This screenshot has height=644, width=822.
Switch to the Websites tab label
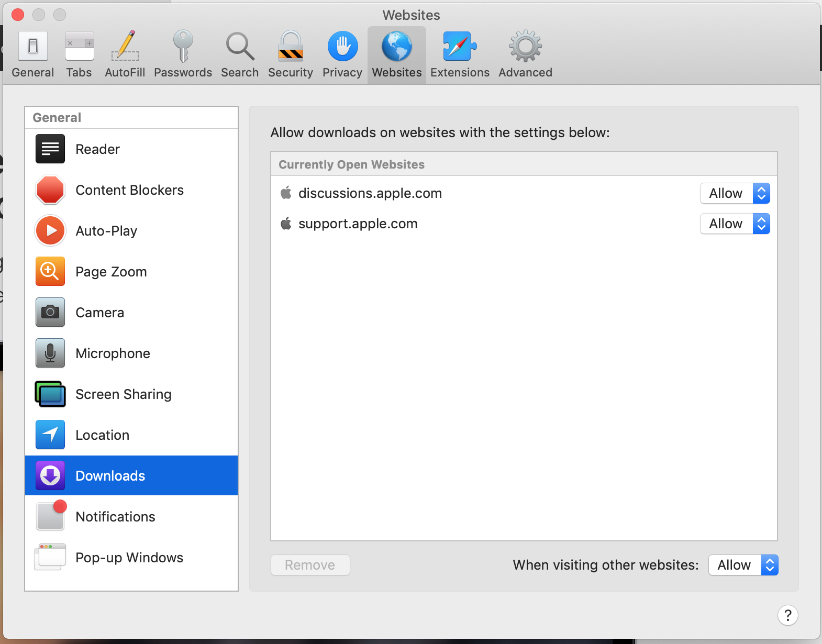pos(397,72)
